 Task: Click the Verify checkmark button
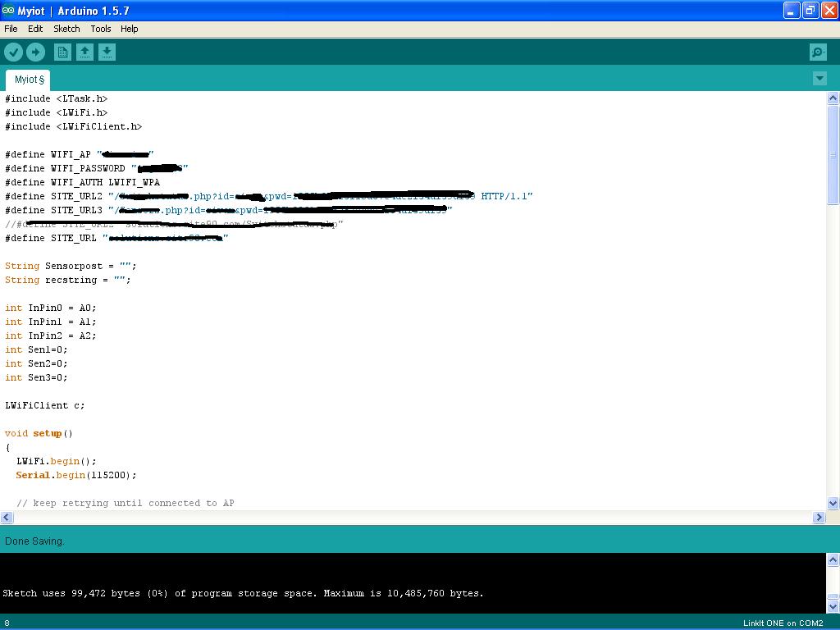pyautogui.click(x=13, y=52)
